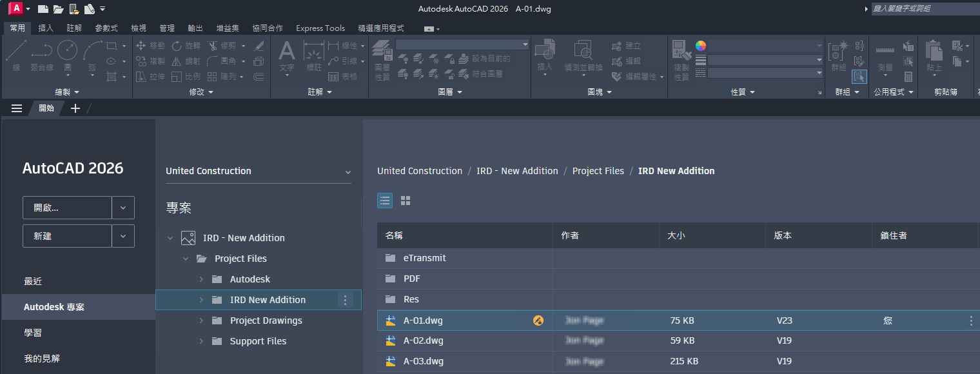Expand the Autodesk folder in tree
This screenshot has width=980, height=374.
coord(201,279)
